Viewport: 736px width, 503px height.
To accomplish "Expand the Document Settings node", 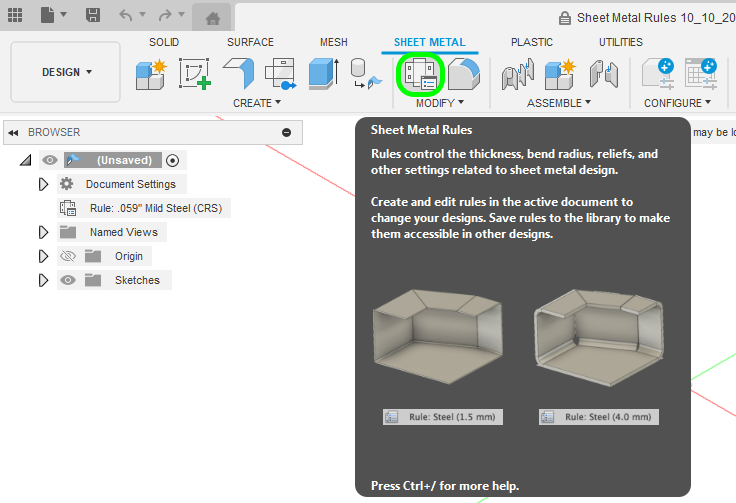I will coord(43,184).
